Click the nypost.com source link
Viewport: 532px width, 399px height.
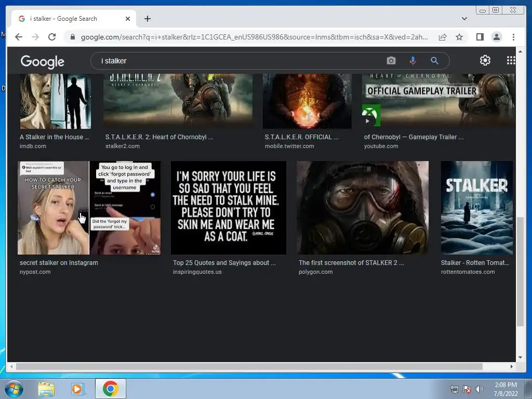(35, 272)
